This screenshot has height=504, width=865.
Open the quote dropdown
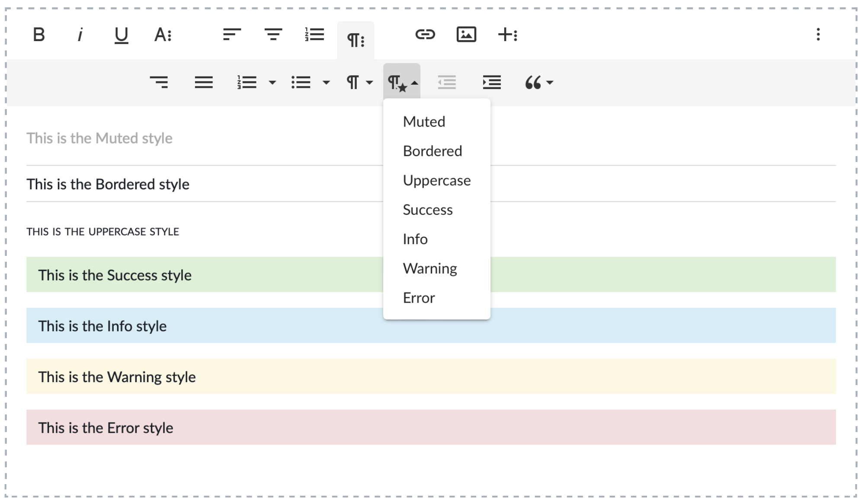[x=538, y=82]
